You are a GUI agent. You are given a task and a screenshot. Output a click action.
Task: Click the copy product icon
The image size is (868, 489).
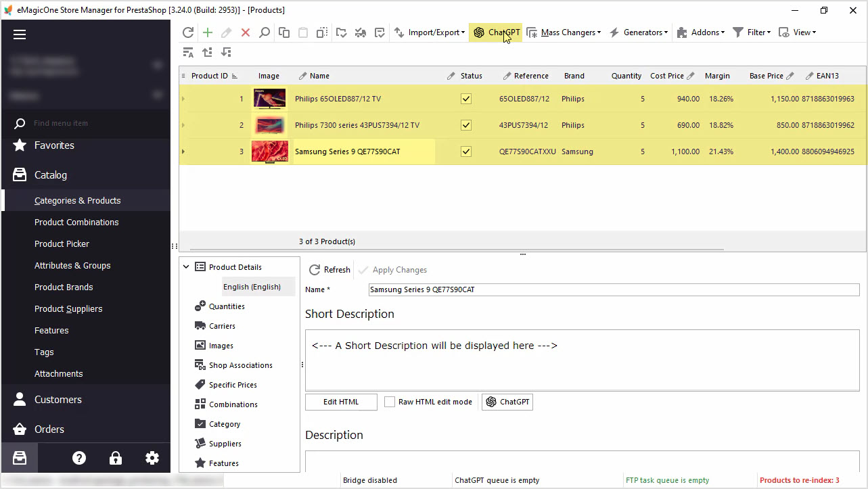tap(284, 32)
